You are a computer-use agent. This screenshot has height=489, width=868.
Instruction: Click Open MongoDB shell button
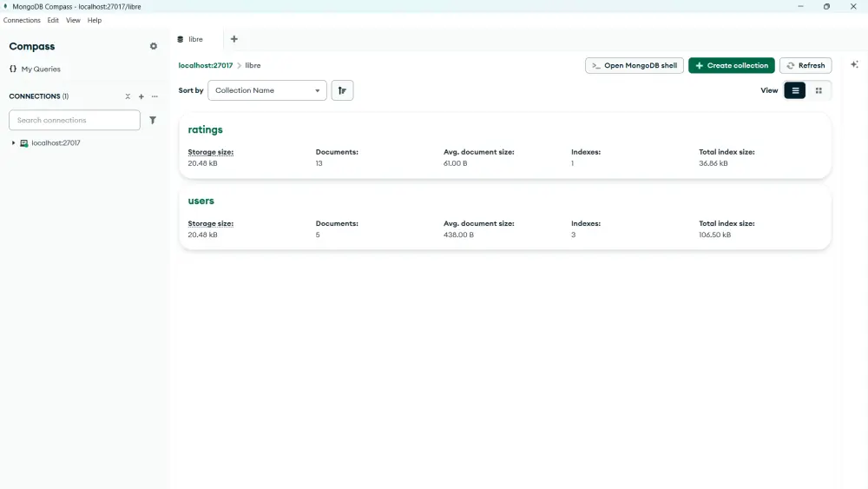[635, 65]
